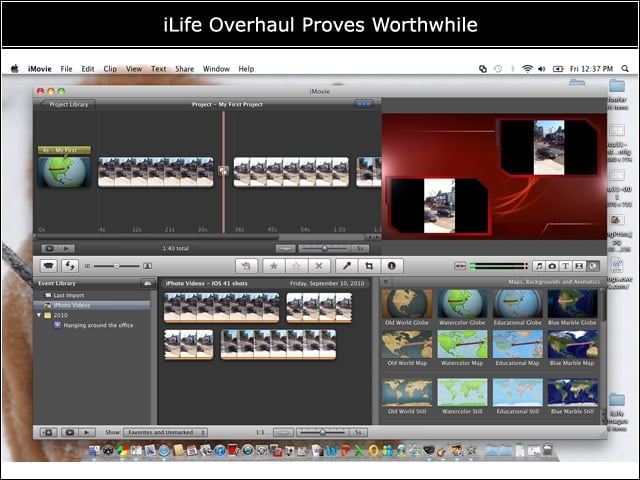Select the Blue Marble Still thumbnail
This screenshot has width=640, height=480.
(x=572, y=393)
